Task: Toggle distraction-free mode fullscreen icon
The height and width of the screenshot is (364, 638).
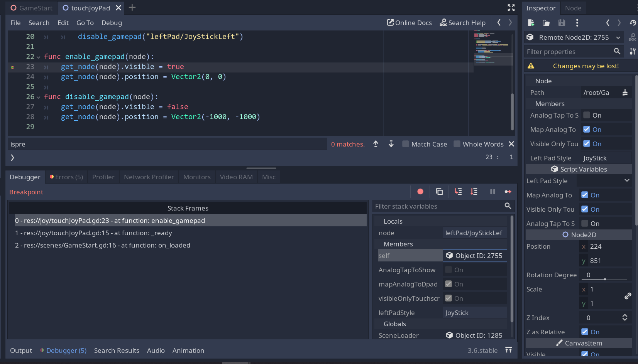Action: point(511,8)
